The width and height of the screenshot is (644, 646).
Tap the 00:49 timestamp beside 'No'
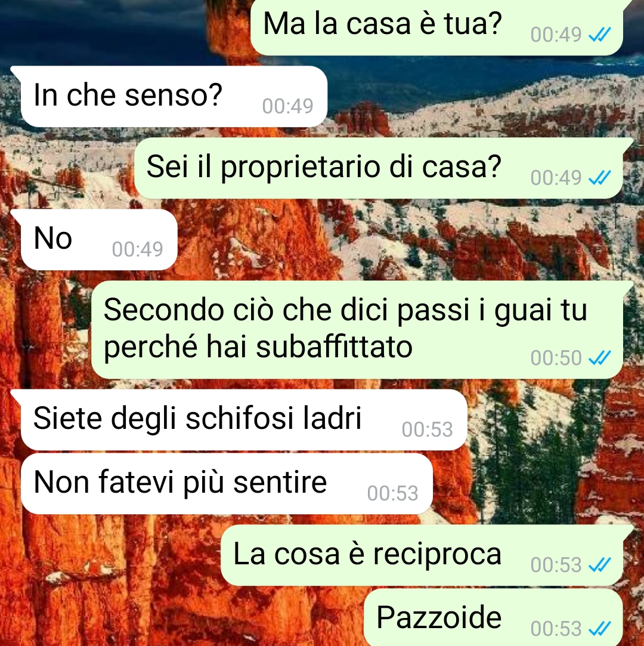[138, 249]
